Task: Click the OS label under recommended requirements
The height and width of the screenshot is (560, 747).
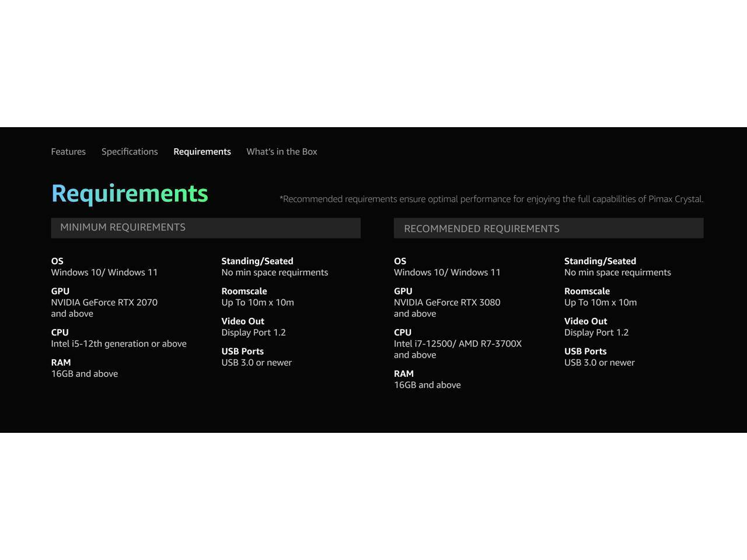Action: coord(400,261)
